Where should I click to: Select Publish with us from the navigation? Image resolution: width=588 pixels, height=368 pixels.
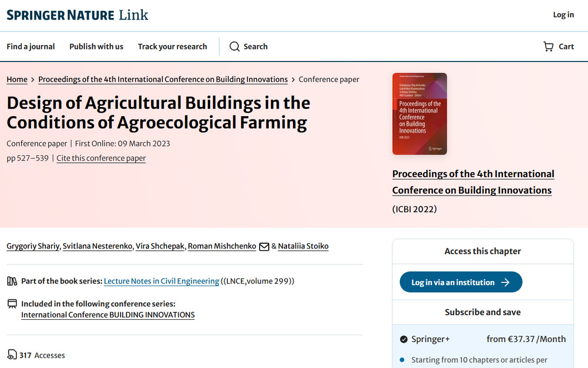click(x=96, y=47)
